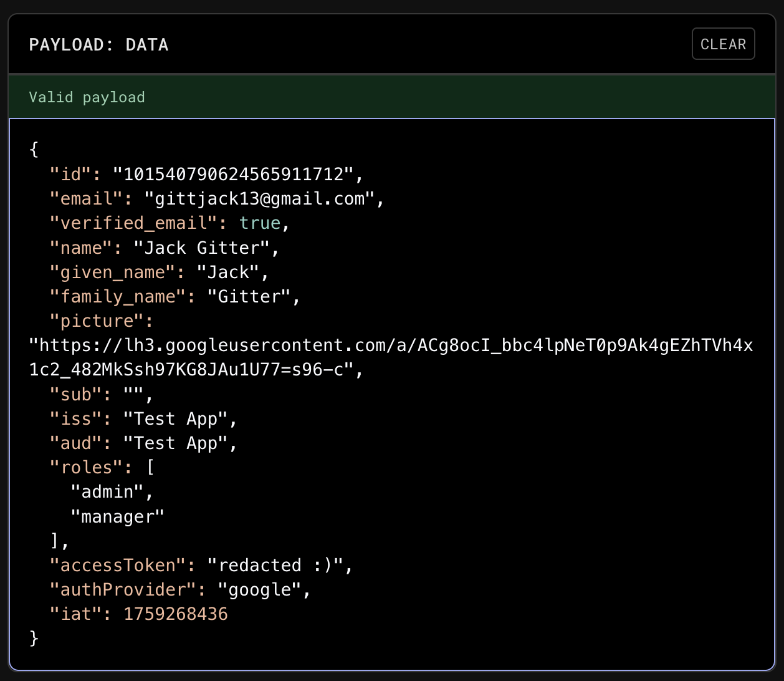The image size is (784, 681).
Task: Click the true value of verified_email
Action: (260, 223)
